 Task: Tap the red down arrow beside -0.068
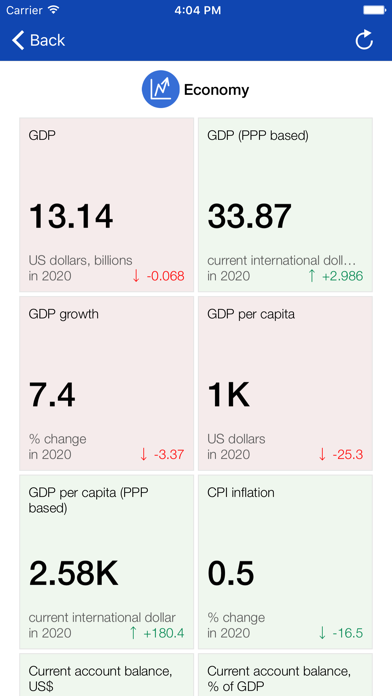tap(136, 276)
